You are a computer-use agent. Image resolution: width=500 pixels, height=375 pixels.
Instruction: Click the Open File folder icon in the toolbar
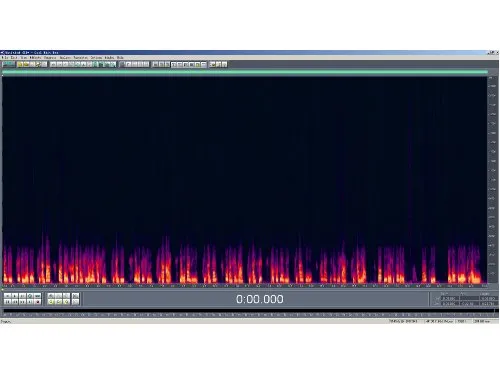coord(20,64)
